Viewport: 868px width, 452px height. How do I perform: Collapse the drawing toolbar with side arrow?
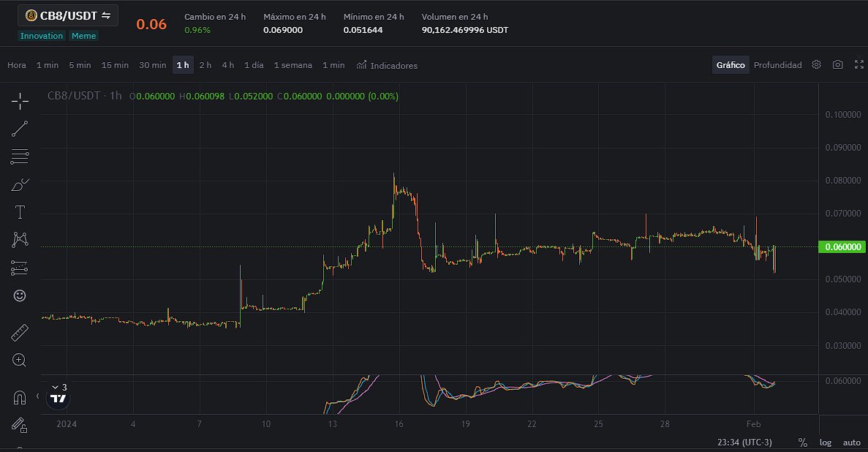point(37,396)
